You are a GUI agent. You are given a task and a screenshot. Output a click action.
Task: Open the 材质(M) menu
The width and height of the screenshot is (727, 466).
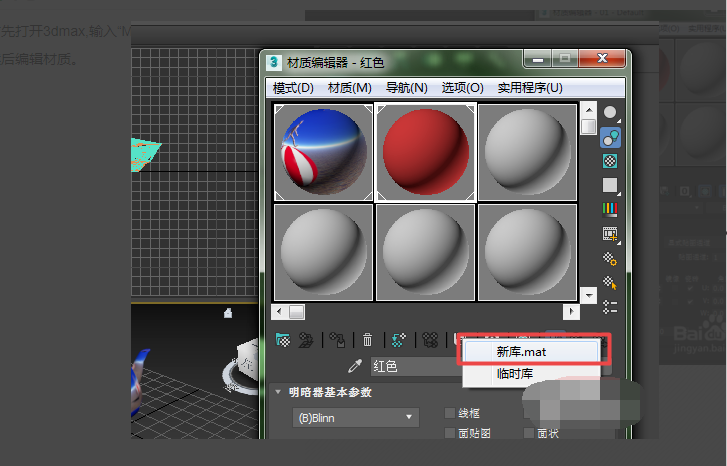click(350, 88)
